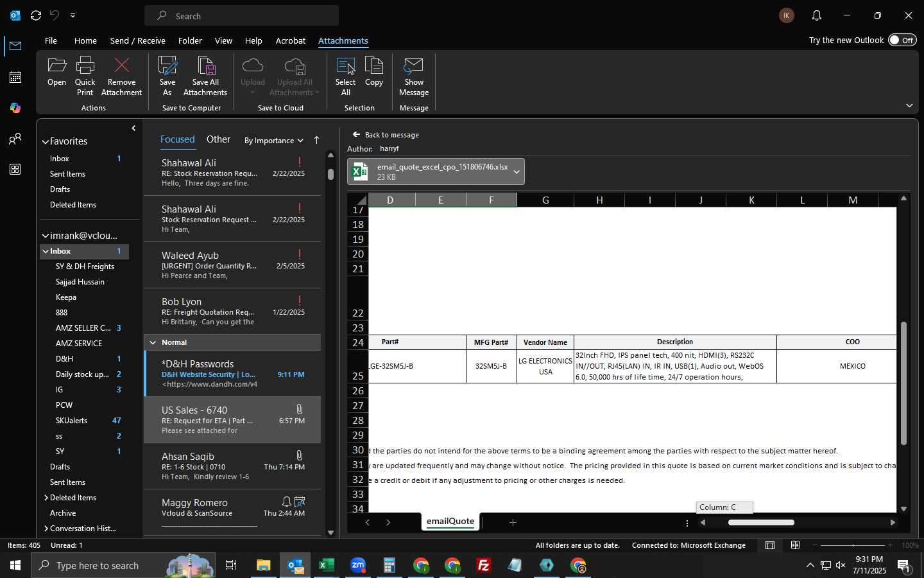Expand Conversation Hist... folder
Viewport: 924px width, 578px height.
46,529
